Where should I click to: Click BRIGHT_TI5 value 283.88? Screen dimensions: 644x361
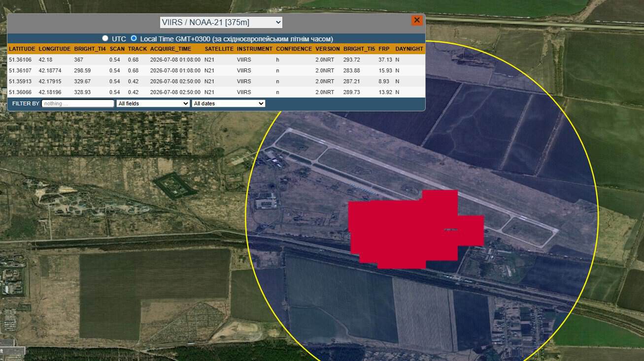(x=352, y=70)
